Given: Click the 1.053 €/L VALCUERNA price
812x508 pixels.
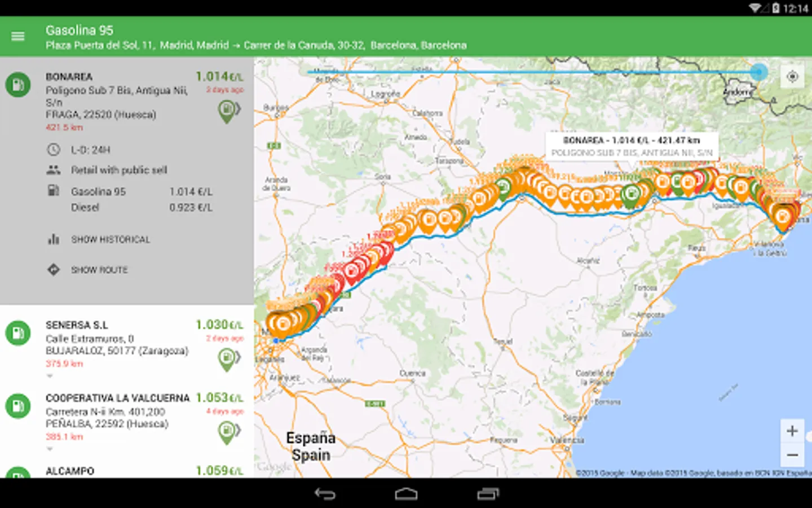Looking at the screenshot, I should coord(219,397).
